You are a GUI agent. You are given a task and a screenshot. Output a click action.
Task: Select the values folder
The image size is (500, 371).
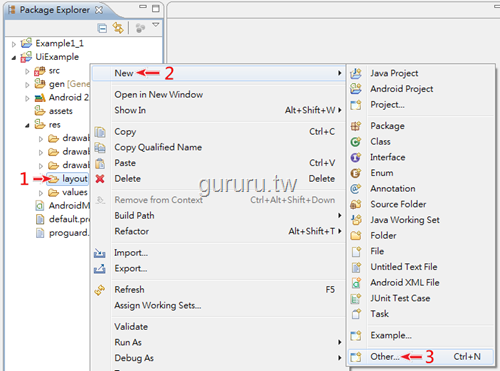click(75, 192)
